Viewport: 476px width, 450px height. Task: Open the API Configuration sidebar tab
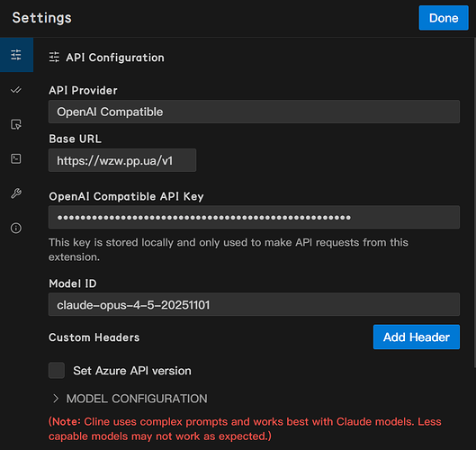pyautogui.click(x=16, y=55)
